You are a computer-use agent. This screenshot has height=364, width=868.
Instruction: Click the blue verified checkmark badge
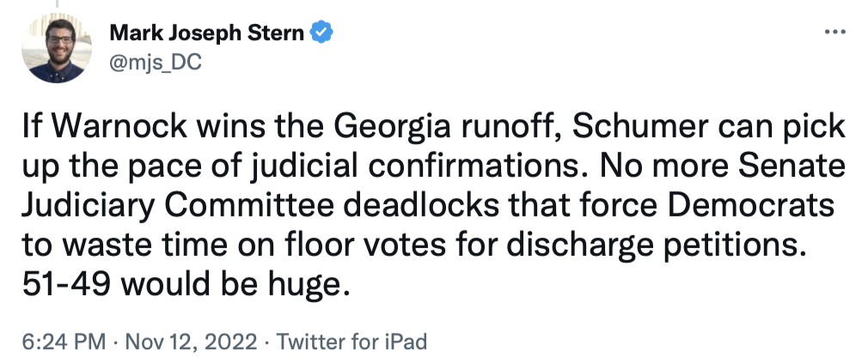pos(321,33)
